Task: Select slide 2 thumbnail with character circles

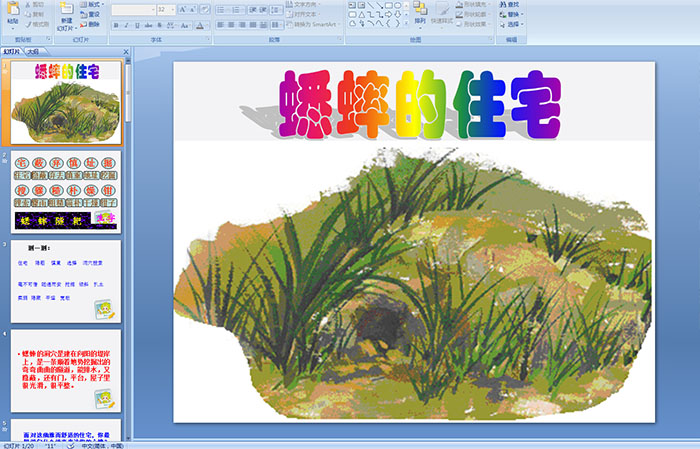Action: coord(66,192)
